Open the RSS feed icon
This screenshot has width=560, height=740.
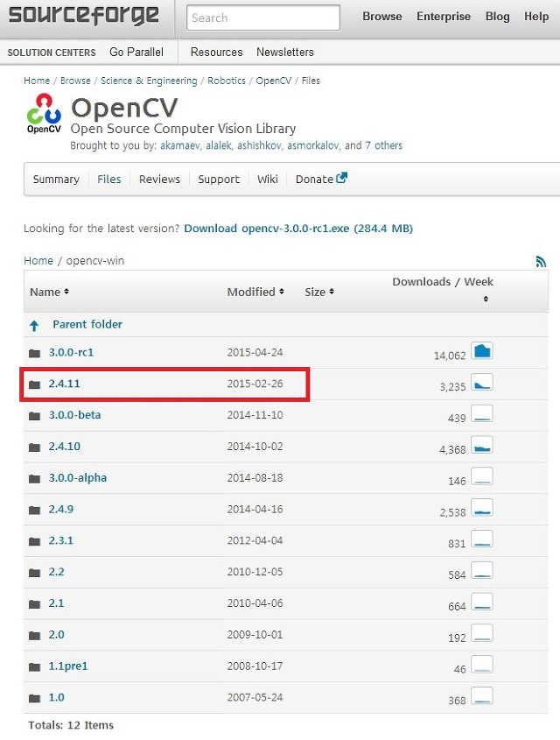541,262
